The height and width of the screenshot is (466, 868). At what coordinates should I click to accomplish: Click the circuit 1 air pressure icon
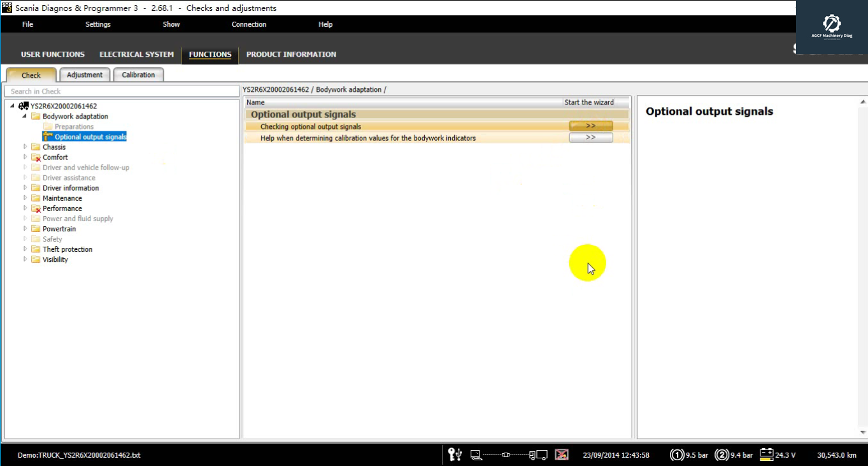tap(676, 455)
